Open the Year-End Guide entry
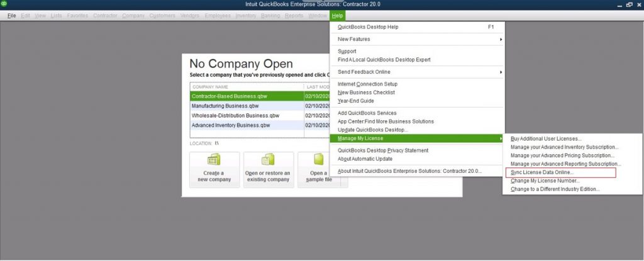The image size is (644, 261). click(x=418, y=101)
